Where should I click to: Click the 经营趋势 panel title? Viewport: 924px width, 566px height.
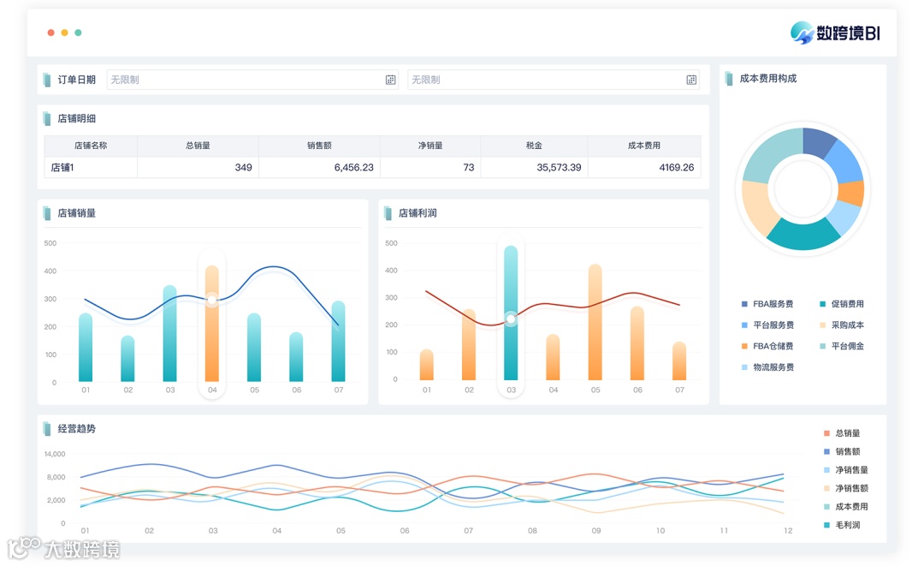[77, 429]
